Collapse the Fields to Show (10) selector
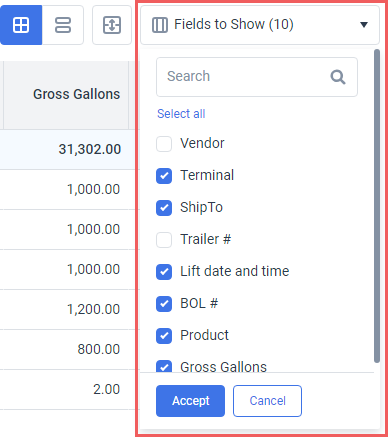Viewport: 388px width, 437px height. 260,25
